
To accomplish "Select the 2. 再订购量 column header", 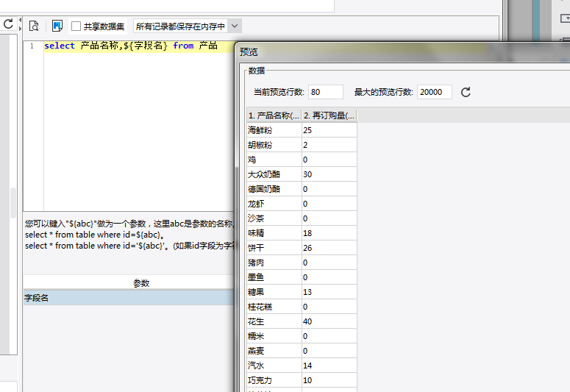I will coord(329,115).
